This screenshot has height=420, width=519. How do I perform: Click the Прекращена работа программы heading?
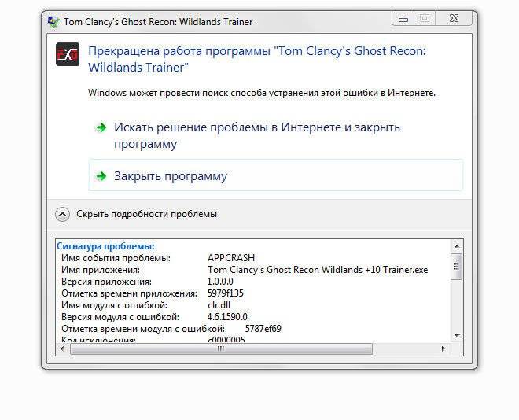(257, 59)
